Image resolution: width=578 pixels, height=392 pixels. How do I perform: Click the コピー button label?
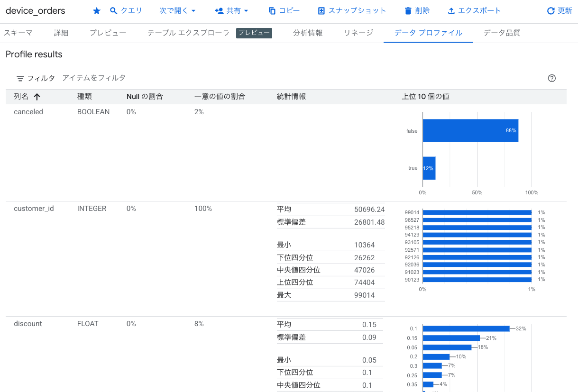[289, 10]
